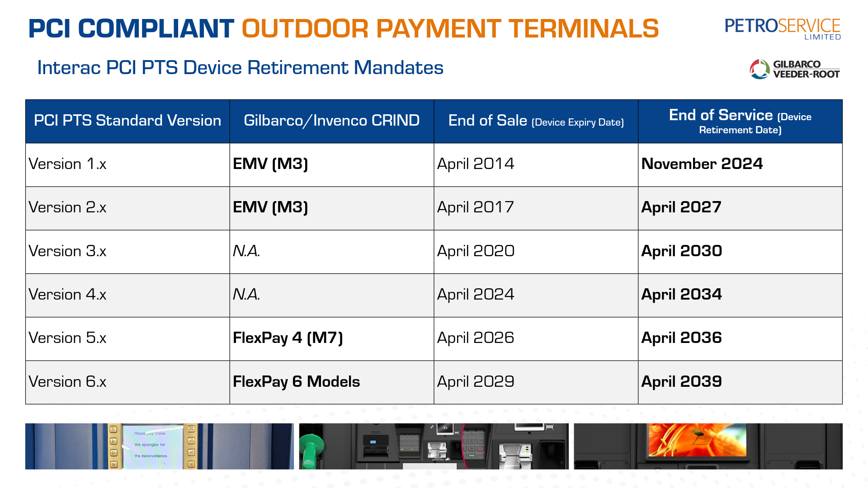This screenshot has height=488, width=868.
Task: Select the April 2027 end of service cell
Action: 681,207
